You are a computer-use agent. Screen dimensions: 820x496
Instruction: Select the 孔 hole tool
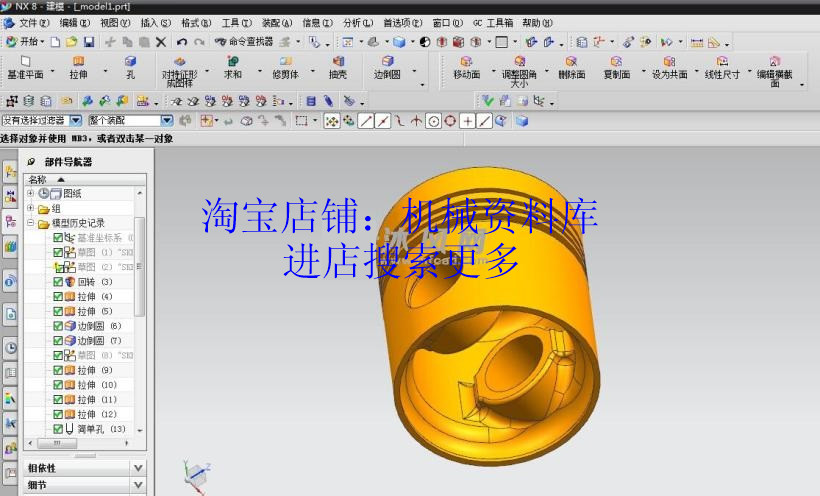[x=130, y=68]
